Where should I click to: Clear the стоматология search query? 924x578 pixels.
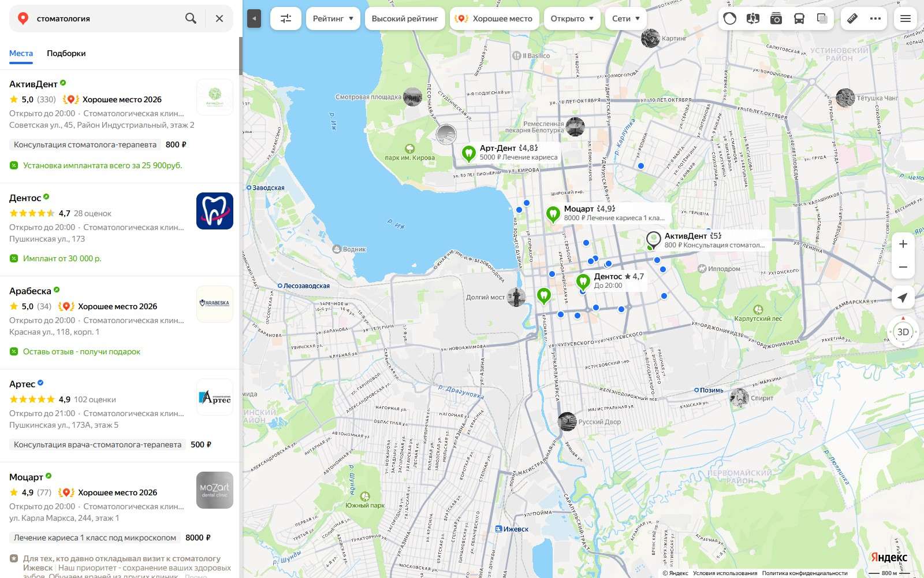[x=219, y=18]
